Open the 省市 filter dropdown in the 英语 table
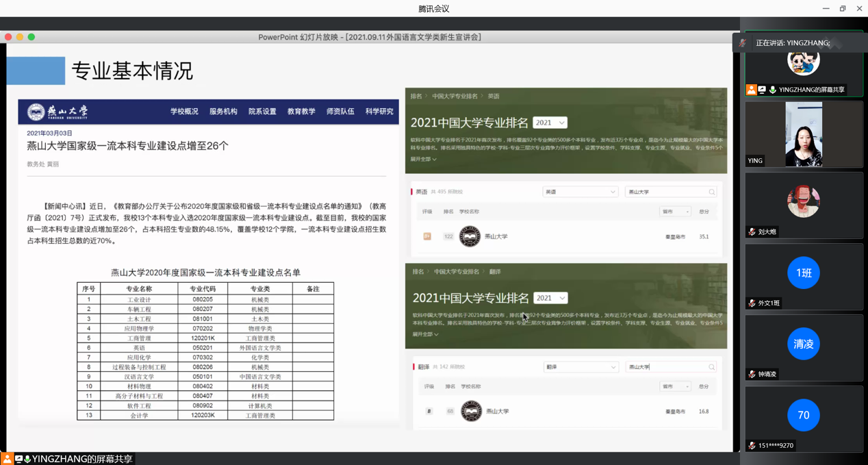868x465 pixels. coord(674,212)
